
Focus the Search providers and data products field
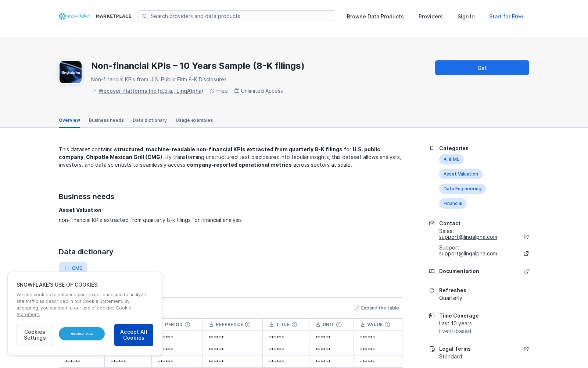coord(236,16)
